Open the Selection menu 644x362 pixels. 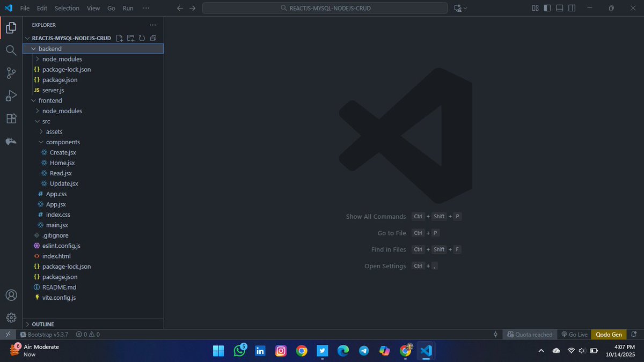click(67, 8)
